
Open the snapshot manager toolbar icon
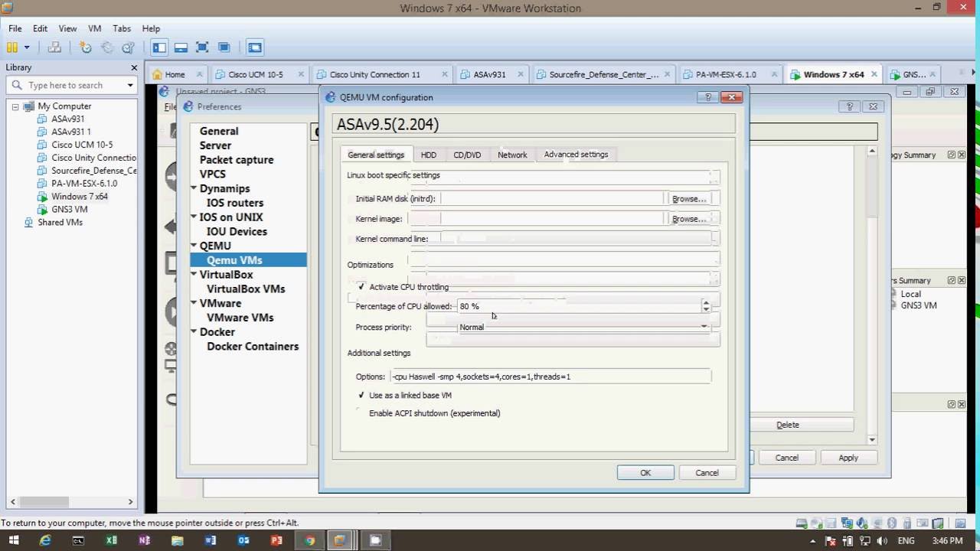click(x=129, y=47)
